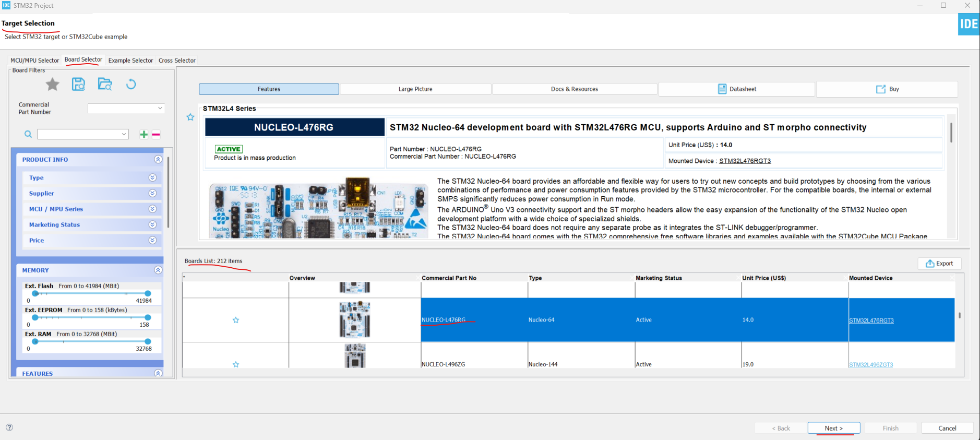Open STM32L476RGT3 mounted device link in details
Viewport: 980px width, 440px height.
[745, 161]
